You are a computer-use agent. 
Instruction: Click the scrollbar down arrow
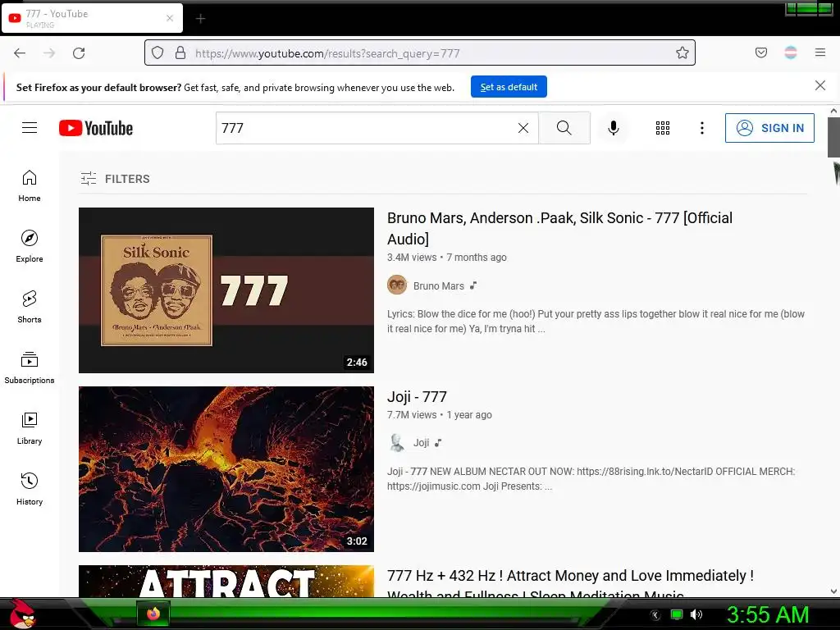click(833, 591)
